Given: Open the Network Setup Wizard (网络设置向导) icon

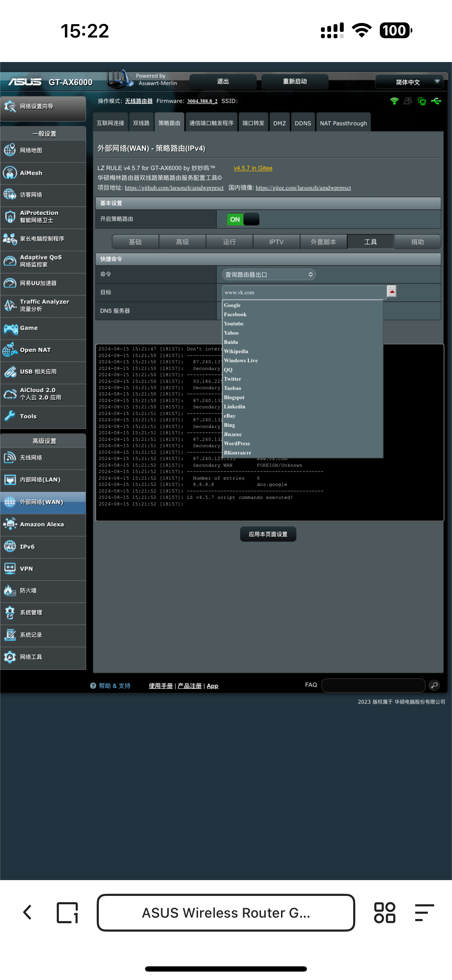Looking at the screenshot, I should [x=10, y=106].
